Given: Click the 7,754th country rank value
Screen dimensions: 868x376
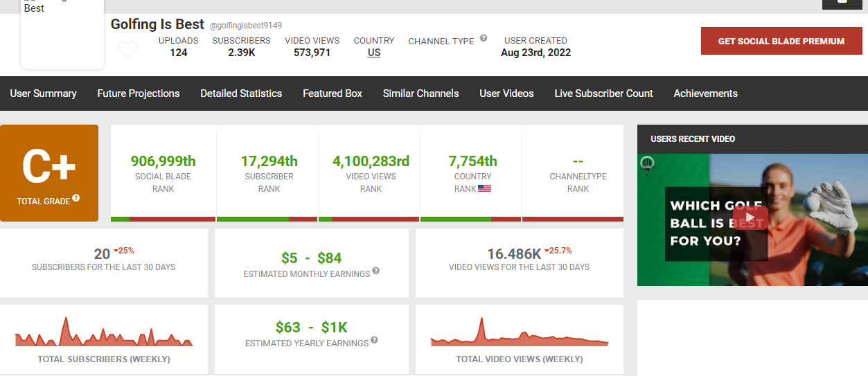Looking at the screenshot, I should pos(473,161).
